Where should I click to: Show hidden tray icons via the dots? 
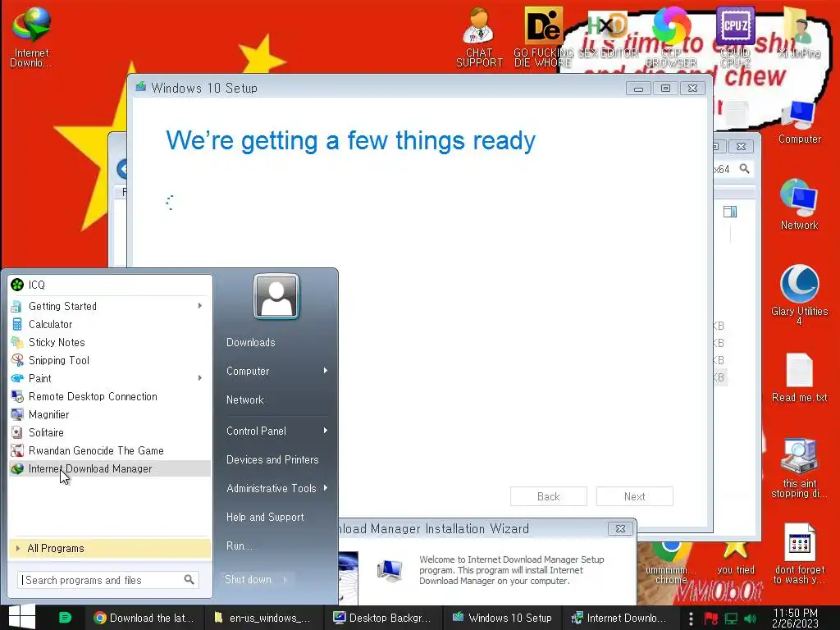point(691,619)
